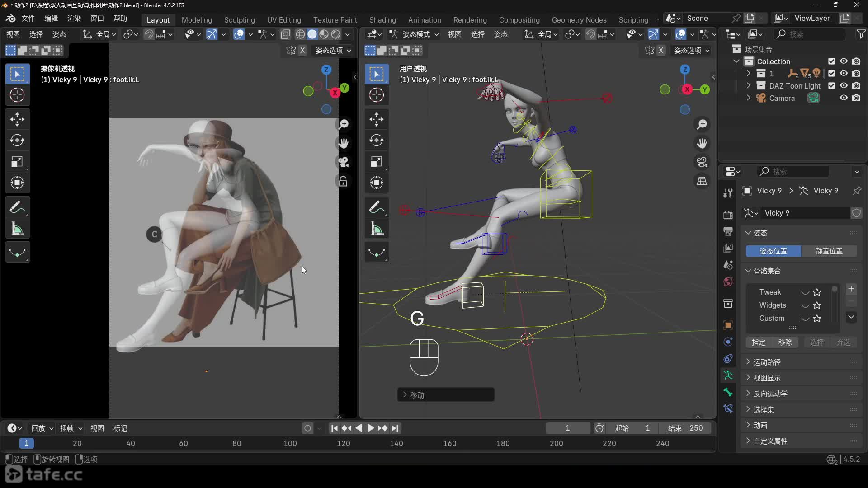
Task: Switch to the Animation workspace tab
Action: pyautogui.click(x=424, y=20)
